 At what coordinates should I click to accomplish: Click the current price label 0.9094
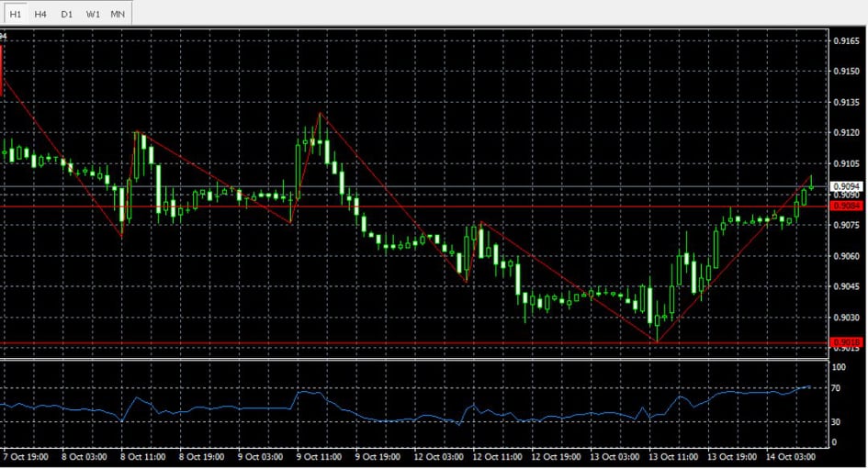pyautogui.click(x=845, y=185)
